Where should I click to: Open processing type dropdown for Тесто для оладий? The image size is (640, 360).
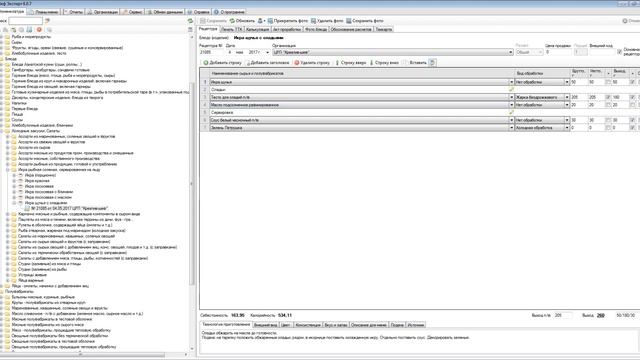(x=567, y=97)
